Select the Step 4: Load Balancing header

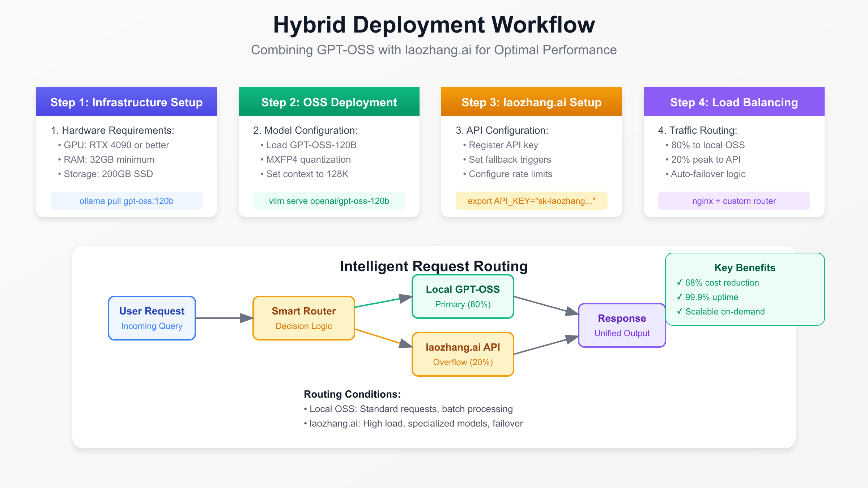tap(734, 101)
